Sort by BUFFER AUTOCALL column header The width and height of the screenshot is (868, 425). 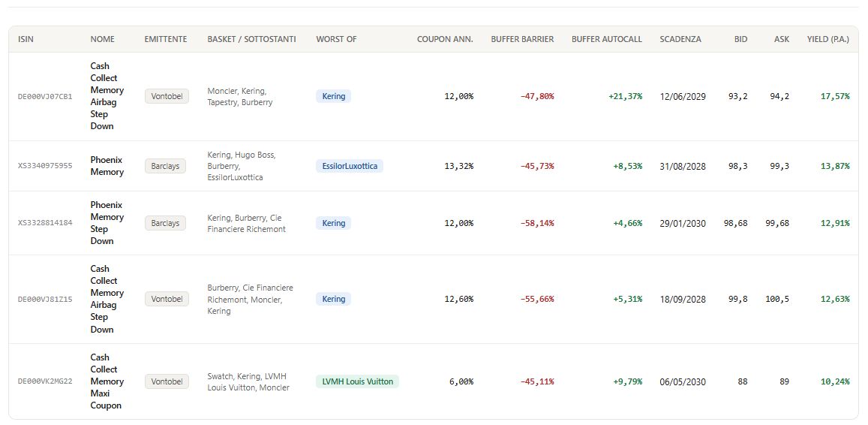[607, 39]
